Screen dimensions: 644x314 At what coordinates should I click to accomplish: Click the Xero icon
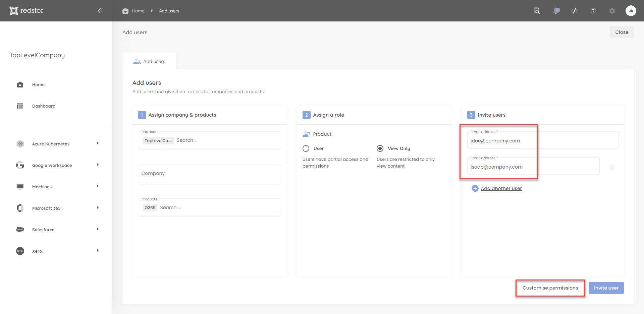(20, 251)
